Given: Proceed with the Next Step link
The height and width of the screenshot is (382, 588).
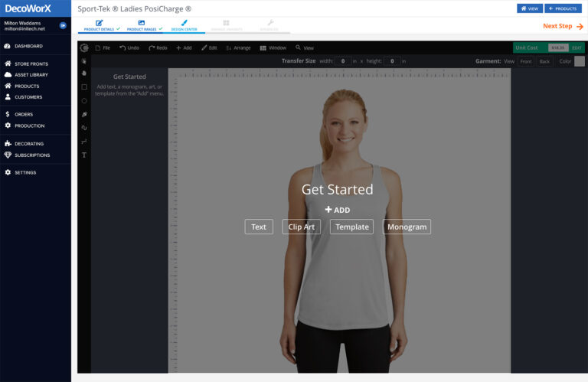Looking at the screenshot, I should [563, 26].
